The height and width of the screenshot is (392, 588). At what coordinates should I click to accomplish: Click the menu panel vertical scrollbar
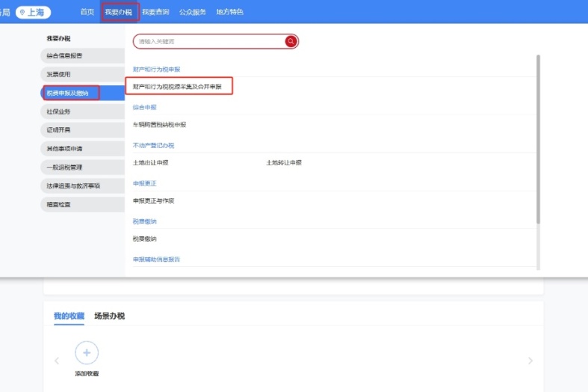538,138
